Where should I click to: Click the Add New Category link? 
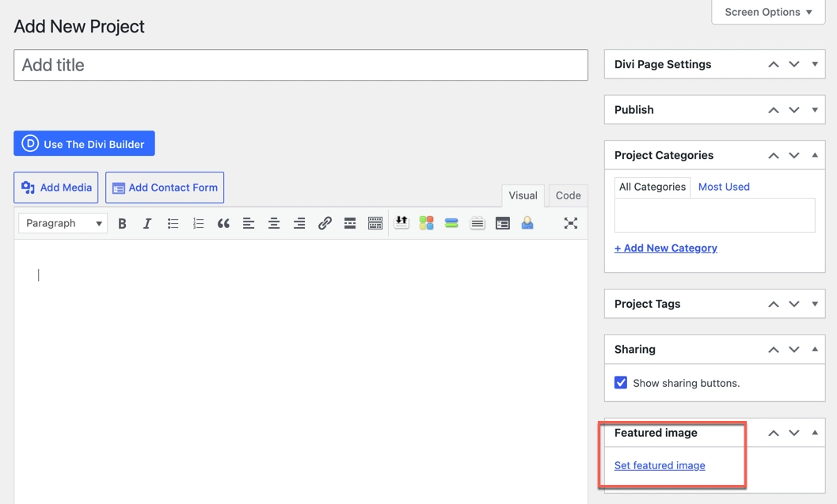666,248
